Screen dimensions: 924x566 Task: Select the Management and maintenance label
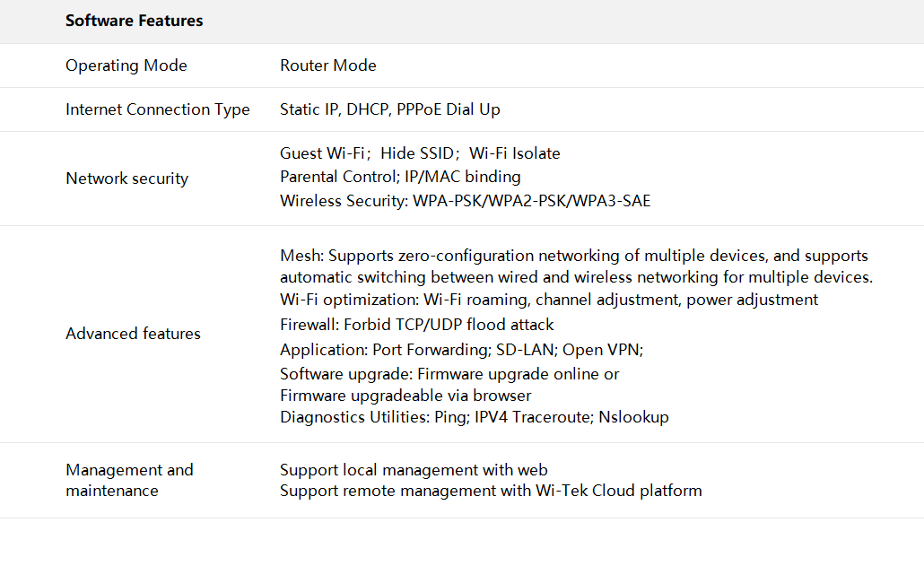[129, 480]
